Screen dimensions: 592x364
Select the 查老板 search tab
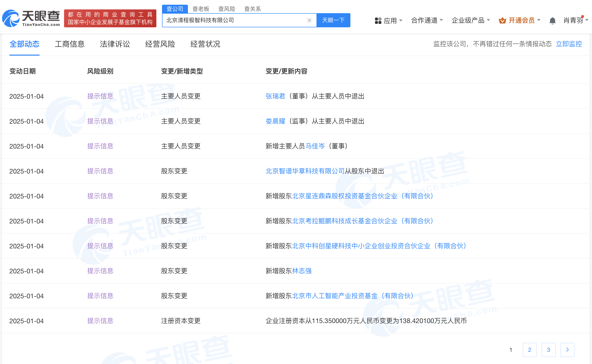point(201,9)
